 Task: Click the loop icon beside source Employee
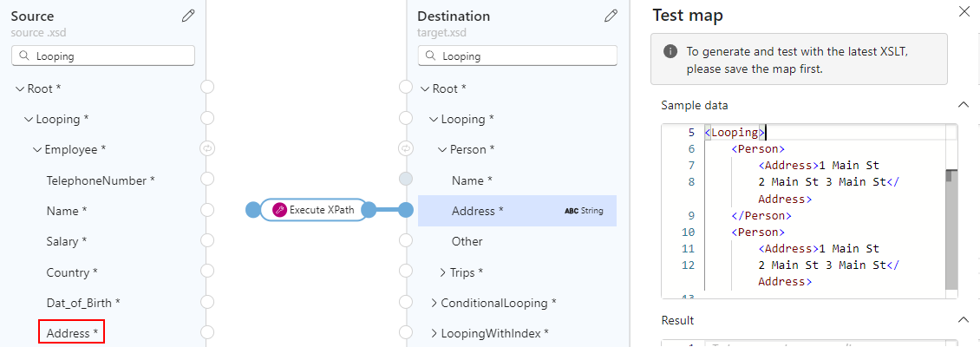[207, 148]
